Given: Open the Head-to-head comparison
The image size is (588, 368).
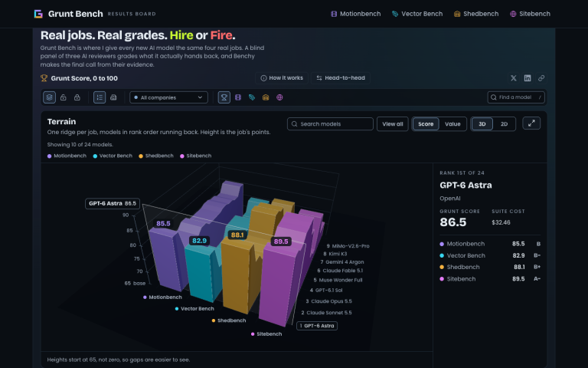Looking at the screenshot, I should coord(341,78).
